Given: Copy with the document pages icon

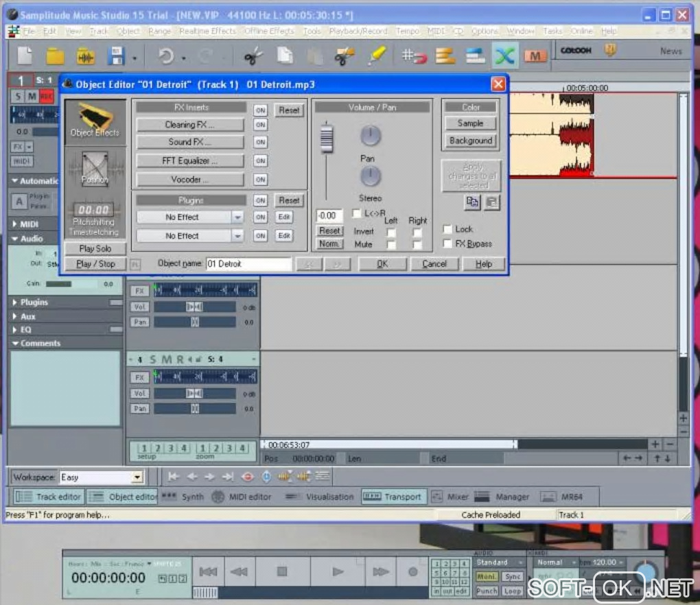Looking at the screenshot, I should point(284,56).
